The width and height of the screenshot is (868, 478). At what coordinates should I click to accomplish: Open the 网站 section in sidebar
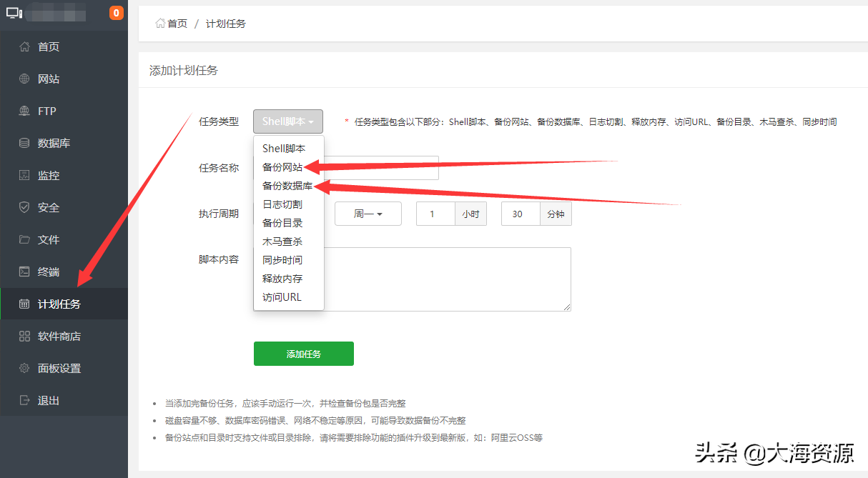(44, 79)
